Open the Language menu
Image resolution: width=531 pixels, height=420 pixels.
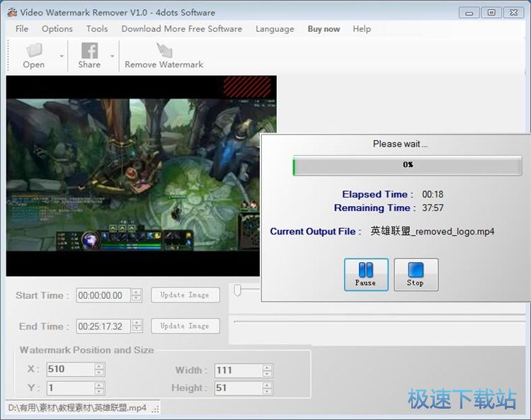coord(275,29)
